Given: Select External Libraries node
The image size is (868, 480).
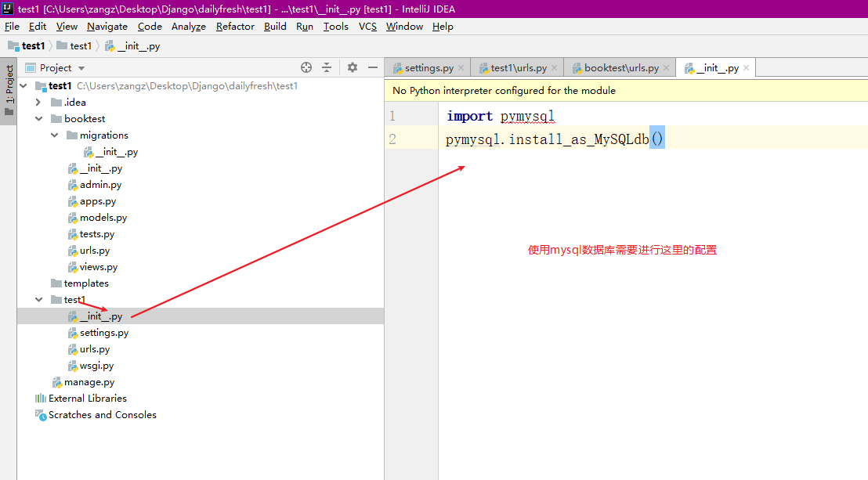Looking at the screenshot, I should click(81, 399).
